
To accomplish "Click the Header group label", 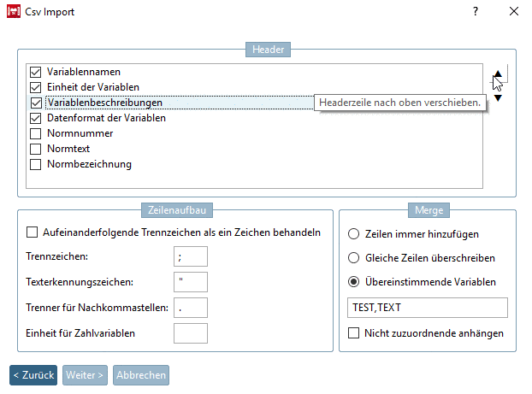I will pyautogui.click(x=268, y=50).
